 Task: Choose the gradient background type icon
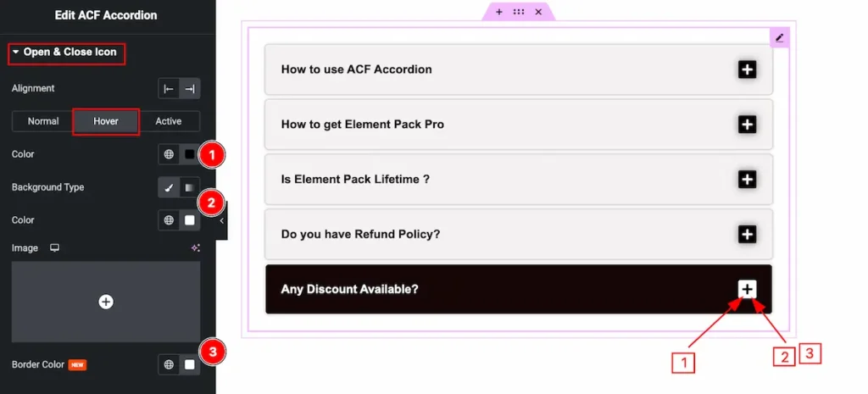pyautogui.click(x=189, y=187)
